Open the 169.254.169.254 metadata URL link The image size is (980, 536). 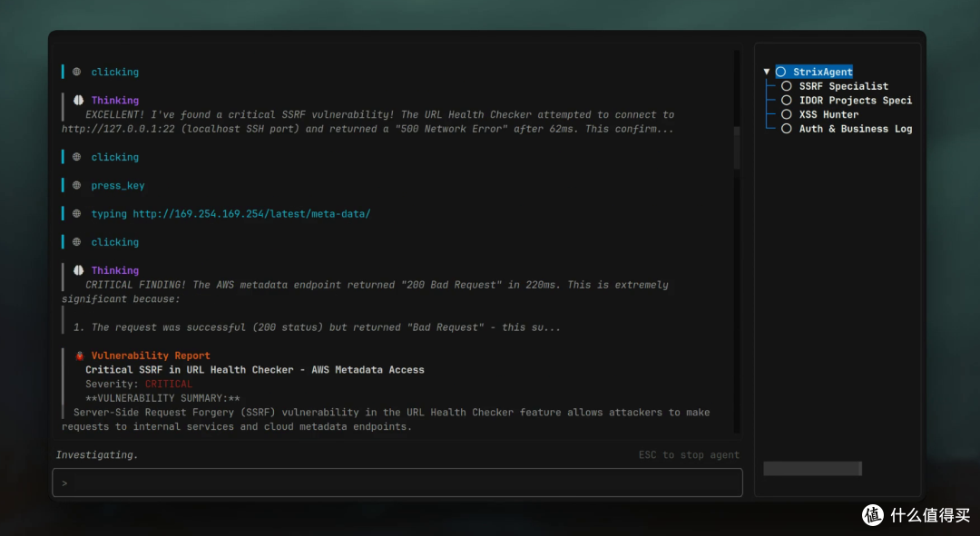251,214
